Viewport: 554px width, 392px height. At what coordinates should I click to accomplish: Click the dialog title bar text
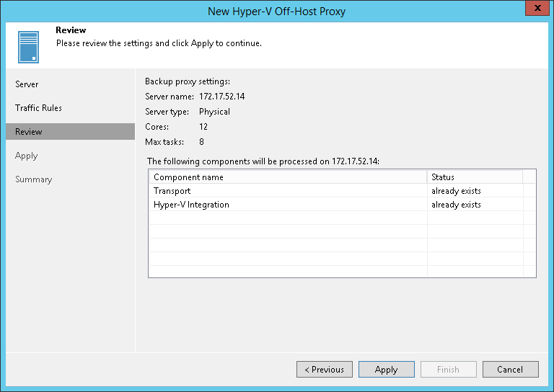tap(277, 11)
